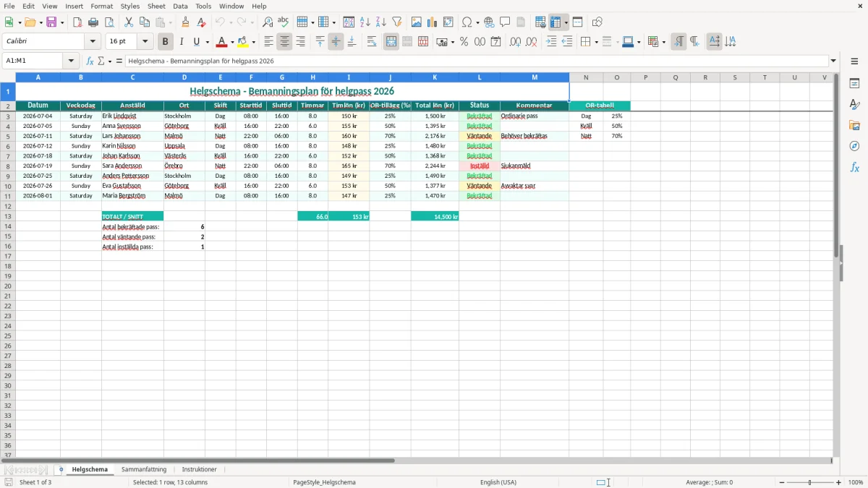868x488 pixels.
Task: Select column header K
Action: click(x=435, y=77)
